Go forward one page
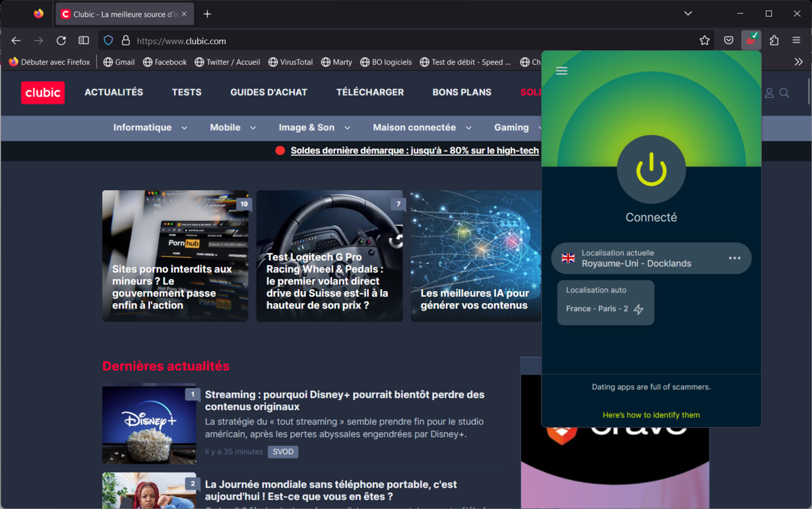The height and width of the screenshot is (509, 812). tap(39, 41)
